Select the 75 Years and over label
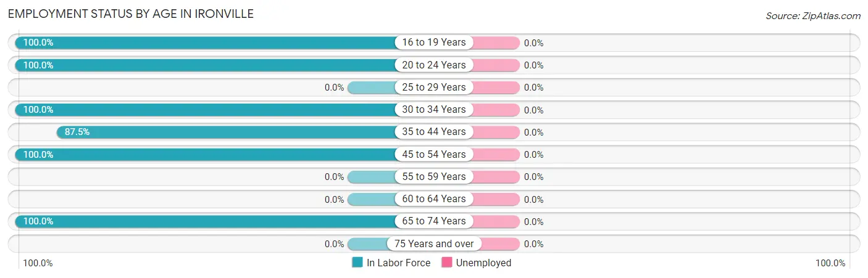 (x=434, y=243)
